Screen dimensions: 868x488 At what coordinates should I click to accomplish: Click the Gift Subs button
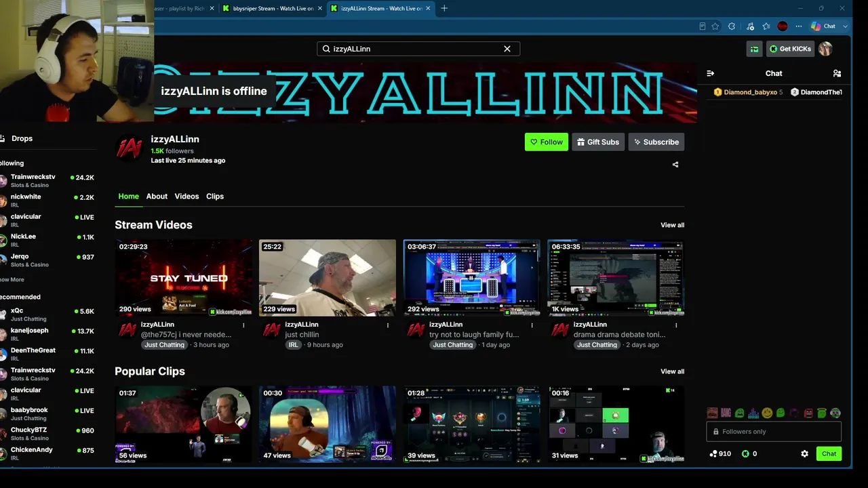coord(597,142)
